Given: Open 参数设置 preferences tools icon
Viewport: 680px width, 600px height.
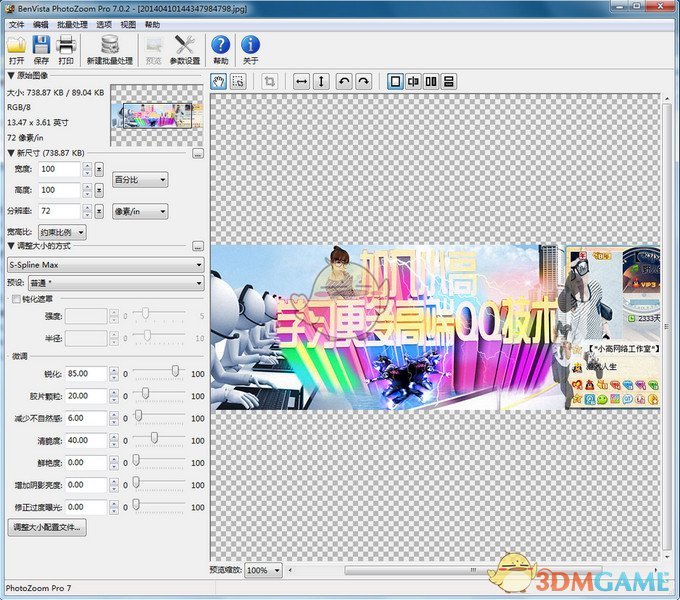Looking at the screenshot, I should pyautogui.click(x=185, y=49).
